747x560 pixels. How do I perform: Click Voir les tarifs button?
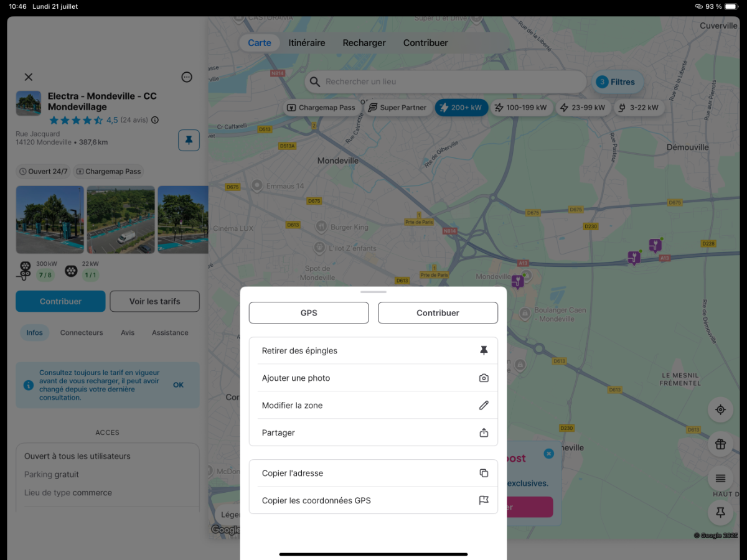tap(155, 301)
